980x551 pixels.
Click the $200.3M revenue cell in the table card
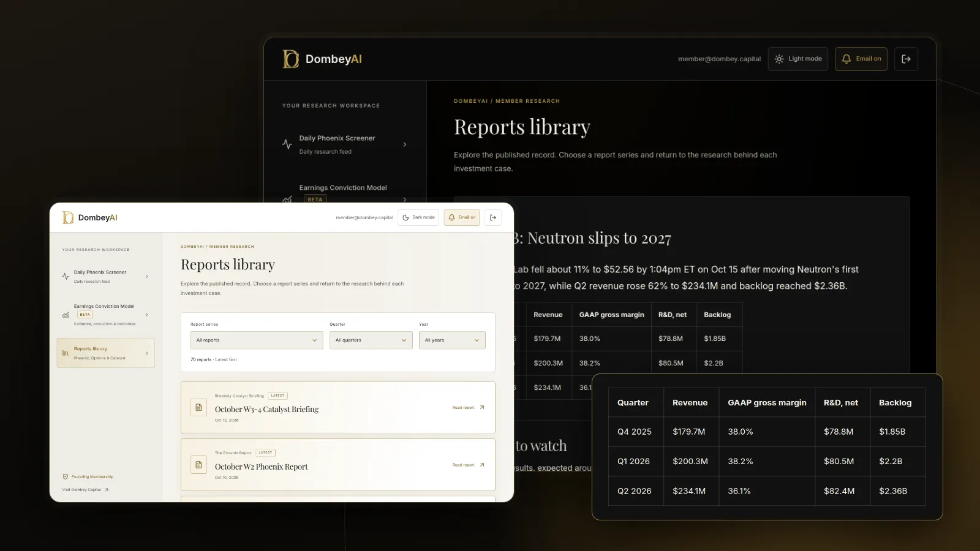click(x=691, y=462)
